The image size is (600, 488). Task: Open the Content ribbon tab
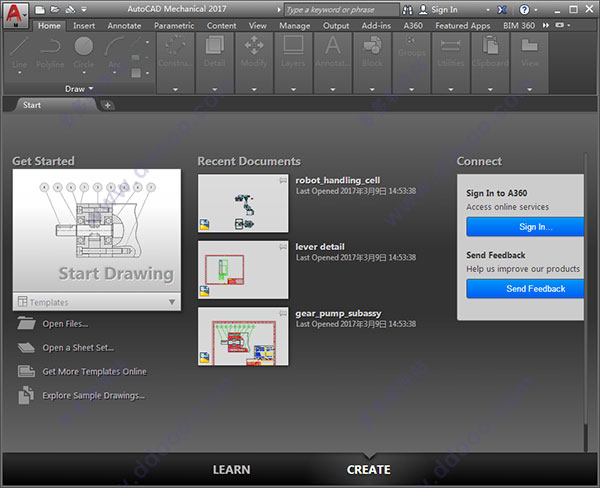point(222,26)
